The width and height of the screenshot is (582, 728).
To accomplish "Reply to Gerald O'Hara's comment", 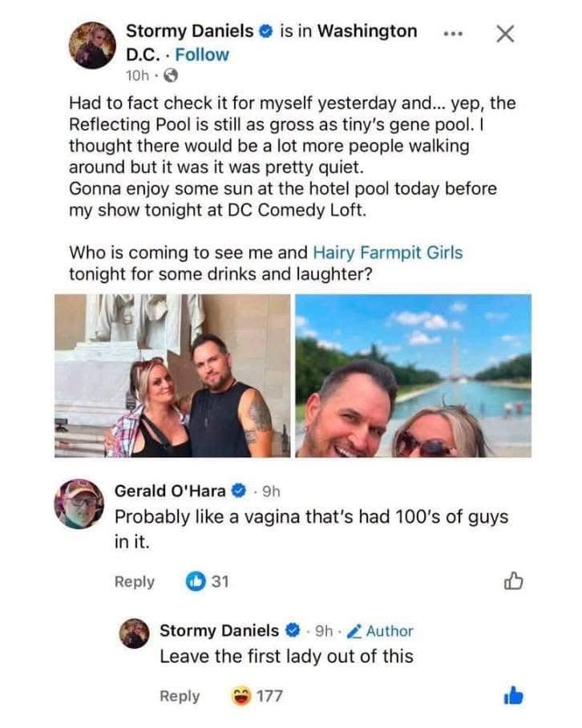I will pyautogui.click(x=135, y=581).
